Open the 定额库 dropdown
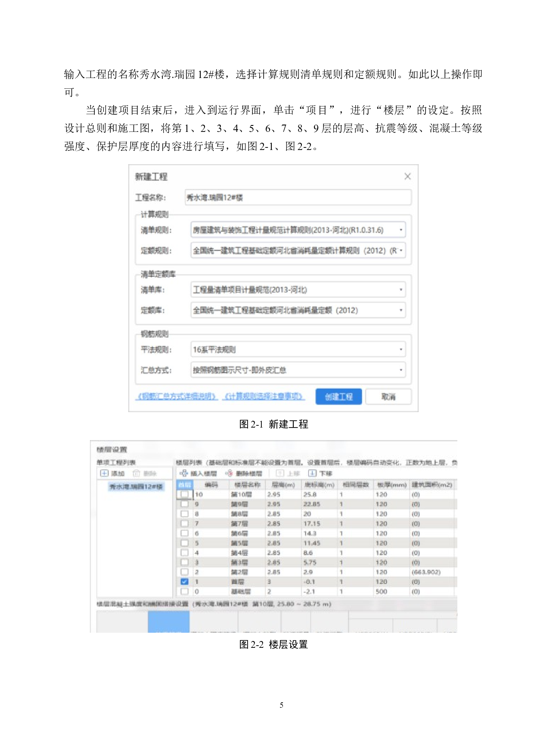Image resolution: width=534 pixels, height=756 pixels. (298, 310)
